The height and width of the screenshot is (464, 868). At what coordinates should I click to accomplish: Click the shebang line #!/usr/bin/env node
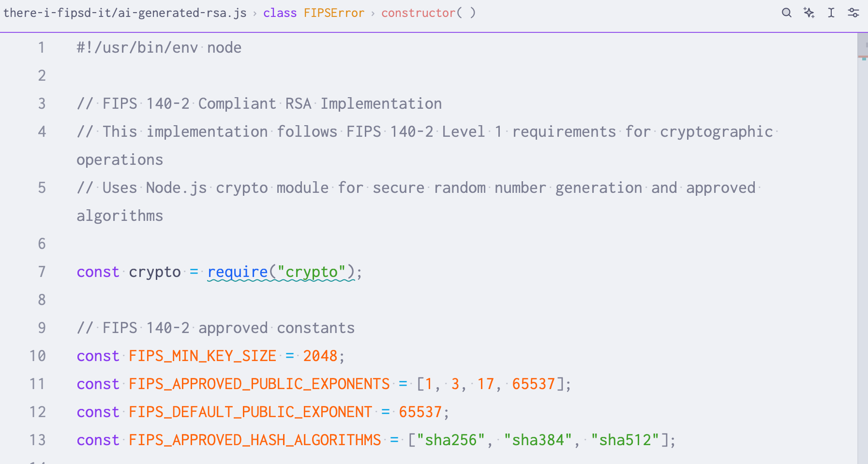pyautogui.click(x=159, y=47)
